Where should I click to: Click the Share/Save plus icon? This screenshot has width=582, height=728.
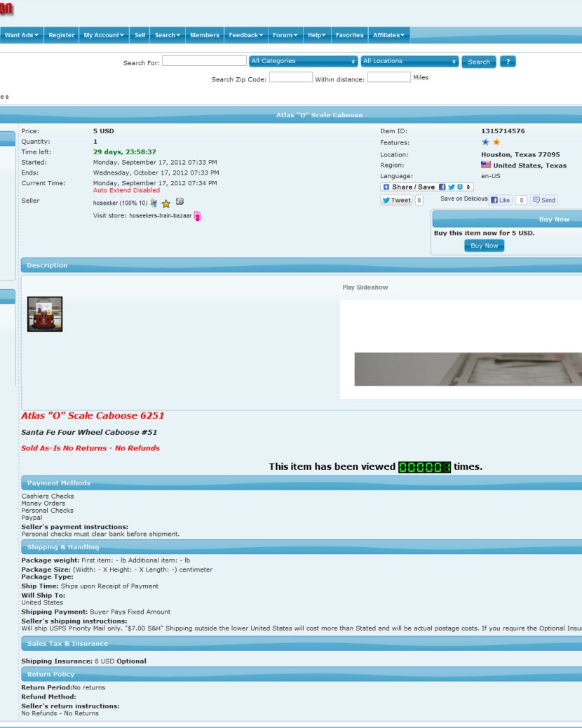[x=386, y=187]
